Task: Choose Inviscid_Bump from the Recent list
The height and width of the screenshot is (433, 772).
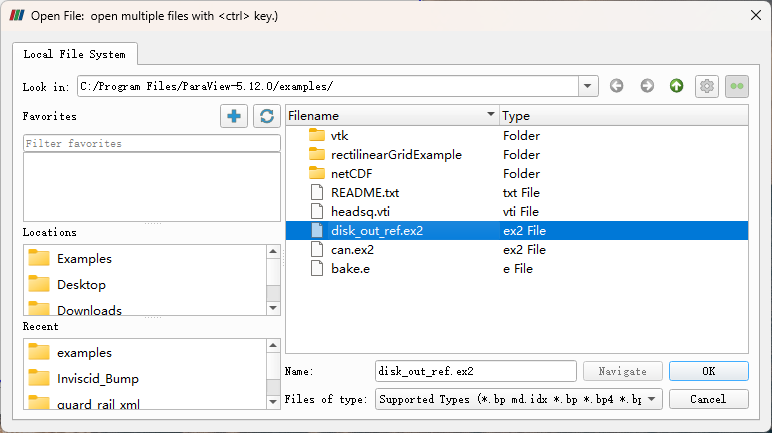Action: (x=98, y=378)
